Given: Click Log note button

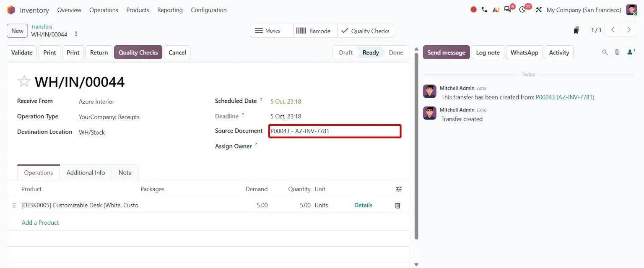Looking at the screenshot, I should point(488,52).
